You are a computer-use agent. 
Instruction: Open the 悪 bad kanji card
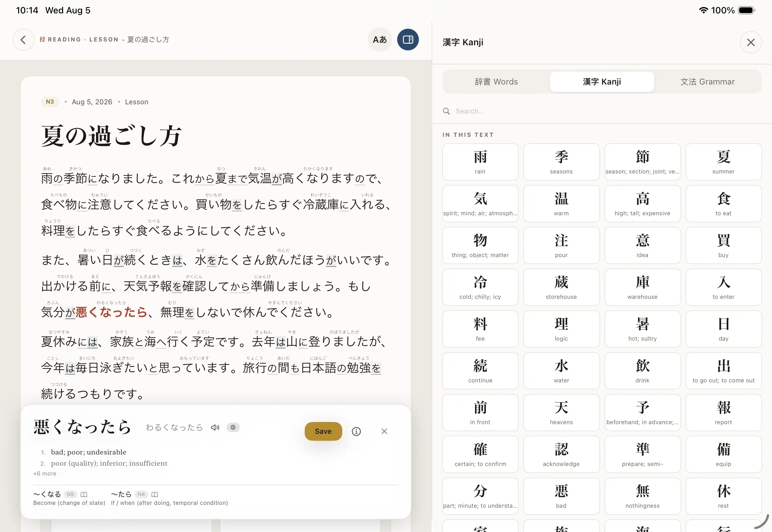click(x=561, y=496)
